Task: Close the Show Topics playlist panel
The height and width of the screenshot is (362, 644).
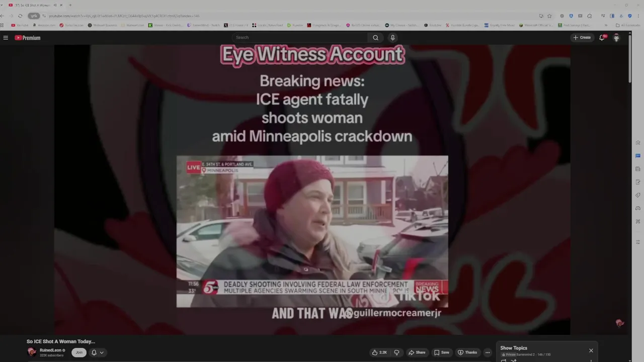Action: click(x=591, y=350)
